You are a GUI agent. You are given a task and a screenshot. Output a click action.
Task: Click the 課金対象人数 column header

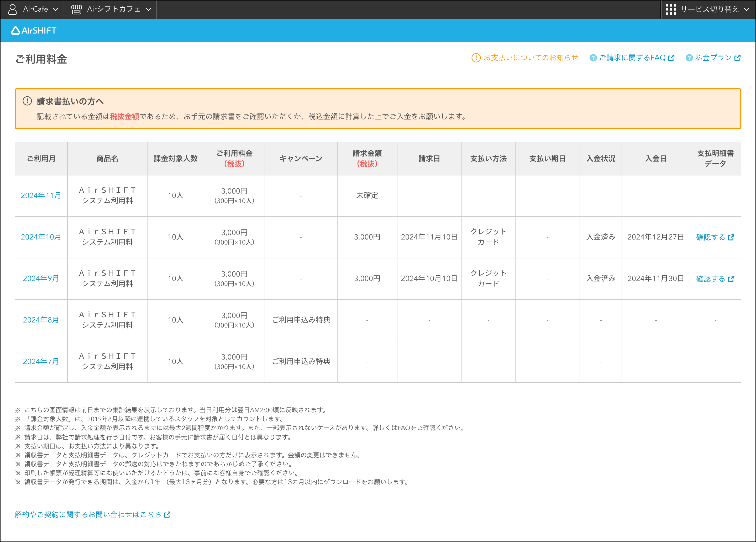point(176,158)
